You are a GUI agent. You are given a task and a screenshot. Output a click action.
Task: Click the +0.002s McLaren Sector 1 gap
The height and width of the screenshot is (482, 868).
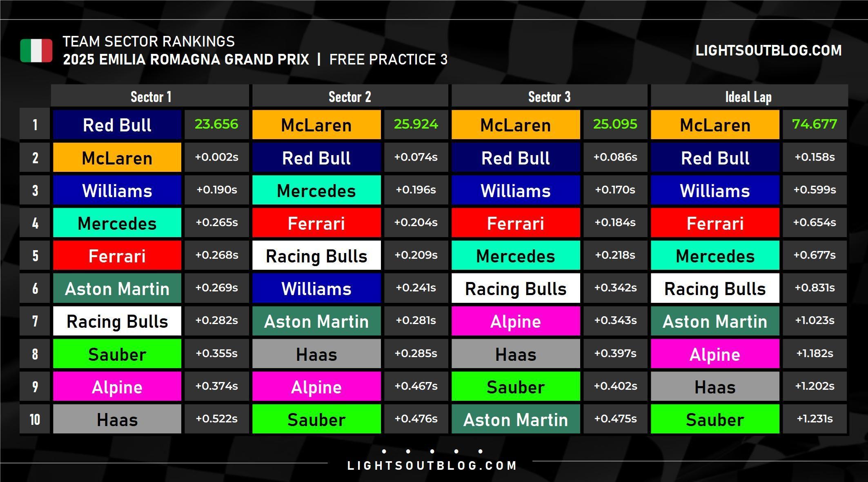tap(216, 157)
